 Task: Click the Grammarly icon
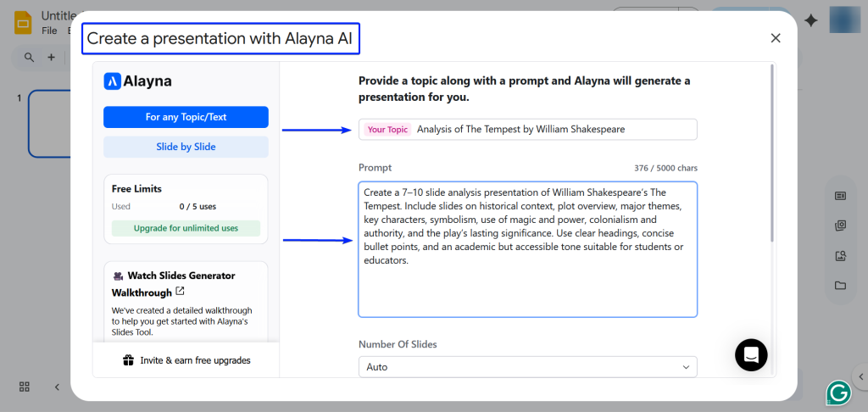click(x=838, y=393)
